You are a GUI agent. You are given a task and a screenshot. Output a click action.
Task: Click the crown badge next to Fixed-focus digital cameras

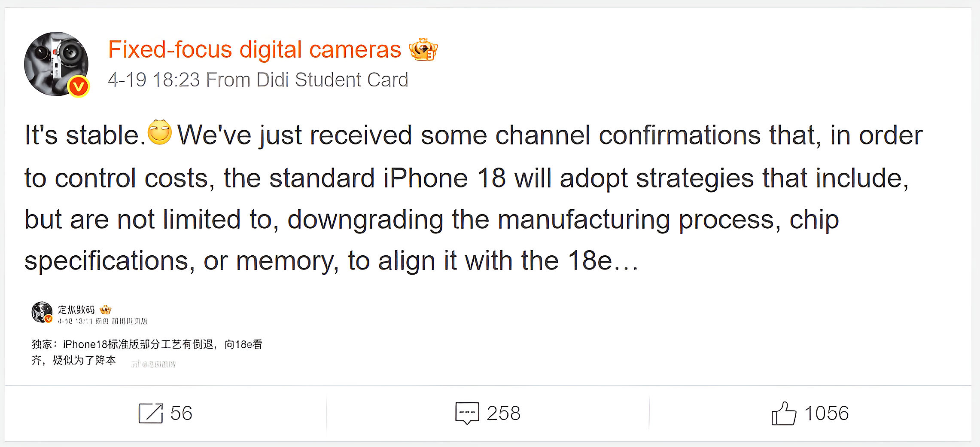coord(424,50)
